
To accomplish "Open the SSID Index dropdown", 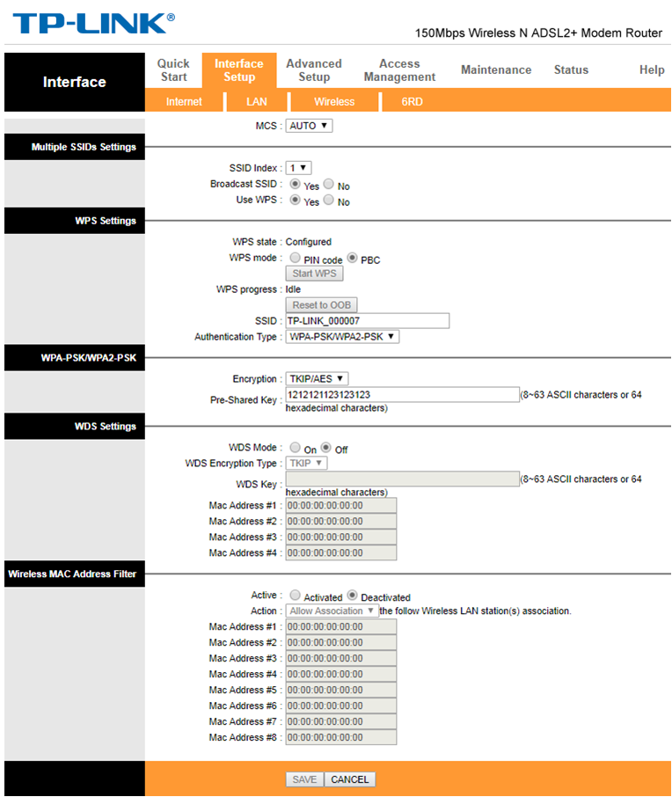I will (298, 168).
